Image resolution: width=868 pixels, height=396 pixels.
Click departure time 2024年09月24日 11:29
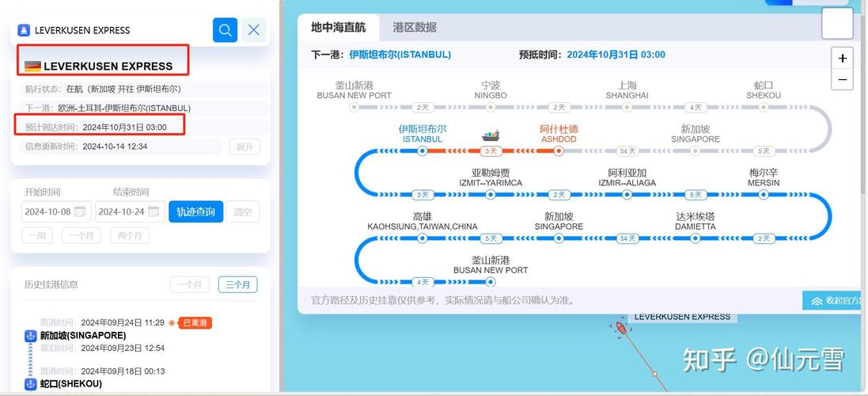point(123,322)
